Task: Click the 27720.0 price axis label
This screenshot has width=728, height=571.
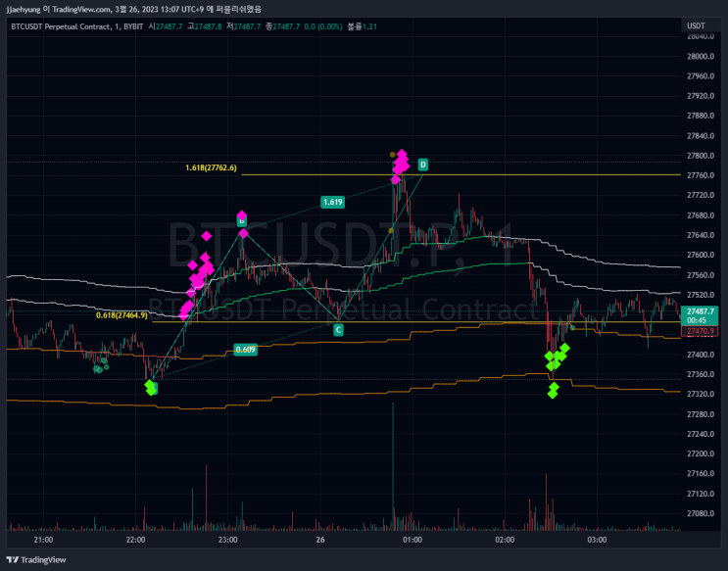Action: coord(701,195)
